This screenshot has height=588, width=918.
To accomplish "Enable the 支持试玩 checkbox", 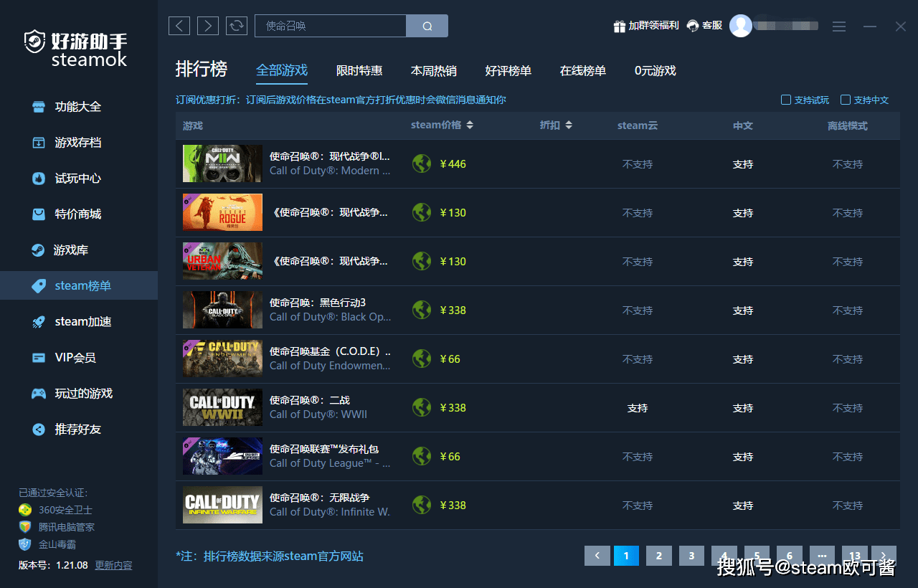I will [x=785, y=100].
